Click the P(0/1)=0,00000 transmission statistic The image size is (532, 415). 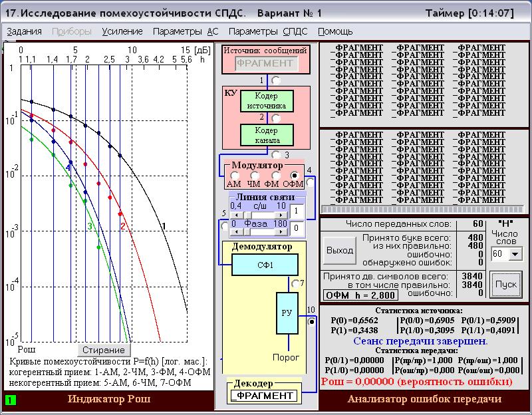354,360
